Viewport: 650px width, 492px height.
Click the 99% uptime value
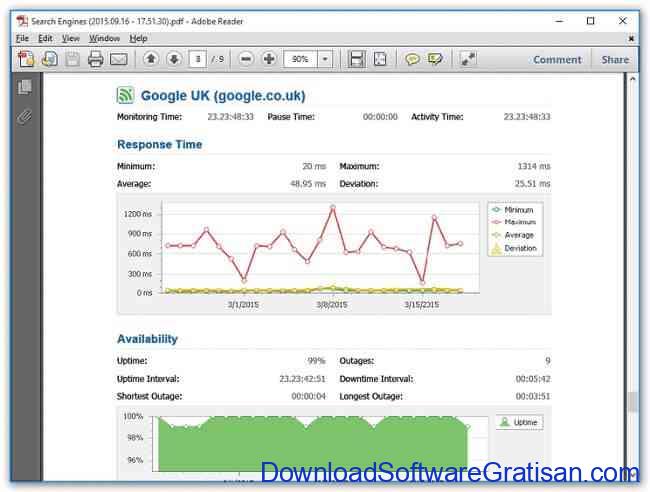tap(316, 361)
